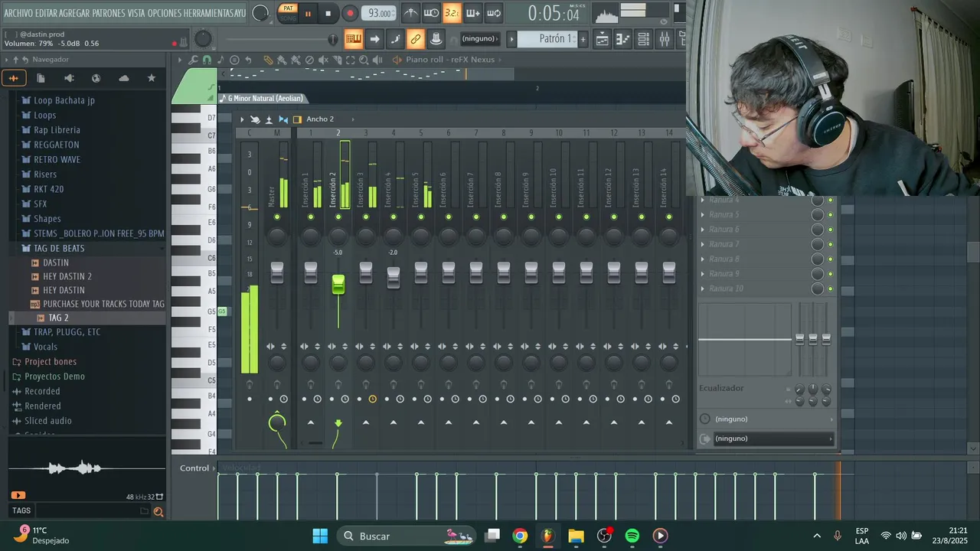Toggle PAT pattern mode button
This screenshot has height=551, width=980.
(x=288, y=8)
